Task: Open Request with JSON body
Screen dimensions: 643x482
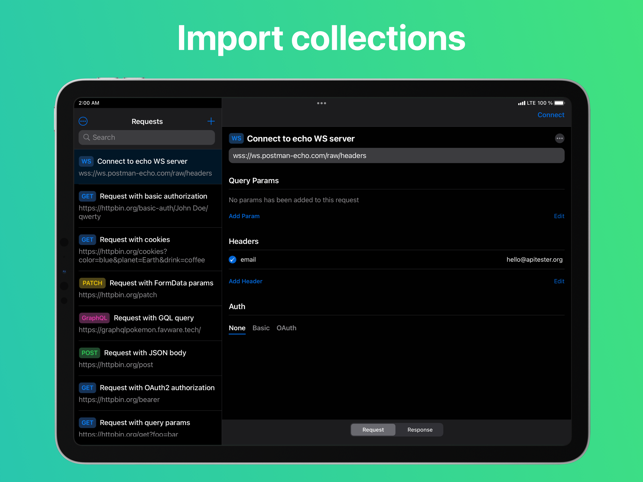Action: [148, 358]
